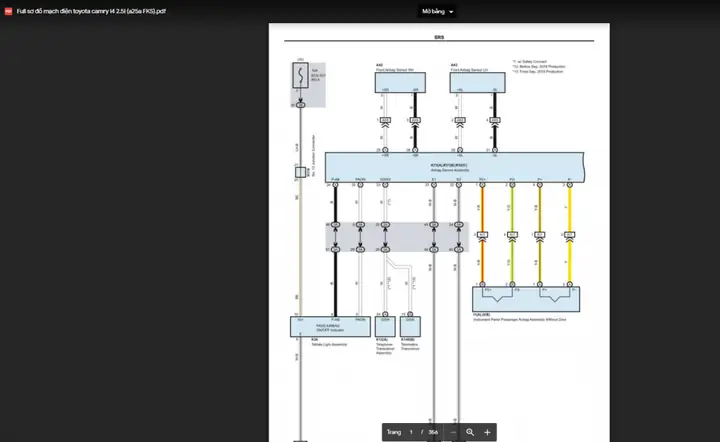Click the SRS page title
The width and height of the screenshot is (720, 442).
439,37
